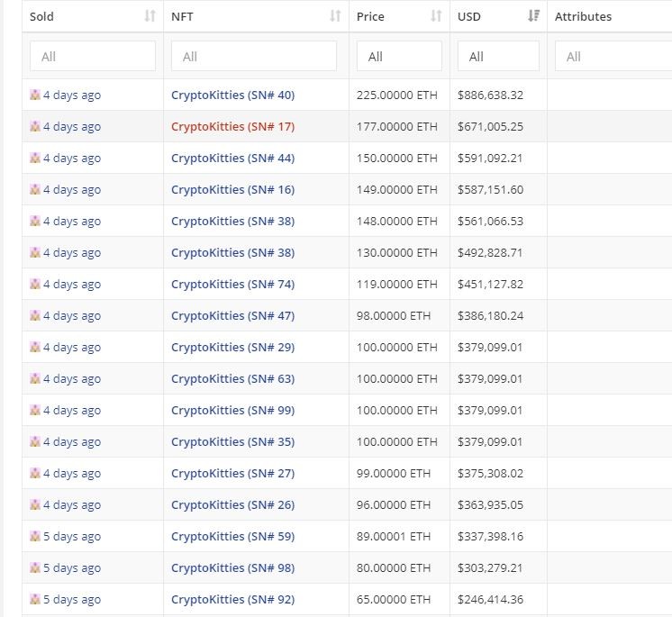Screen dimensions: 672x617
Task: Toggle USD column descending sort icon
Action: click(533, 16)
